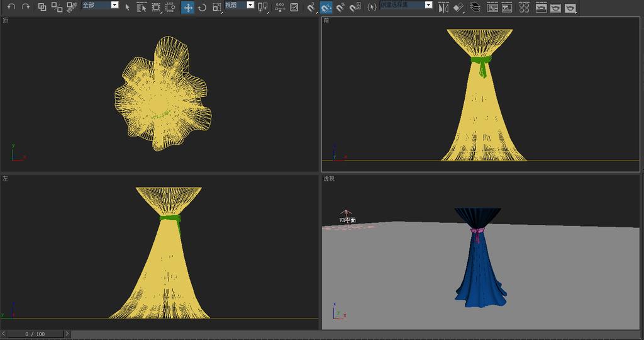Click the Unlink Selection icon

coord(57,7)
